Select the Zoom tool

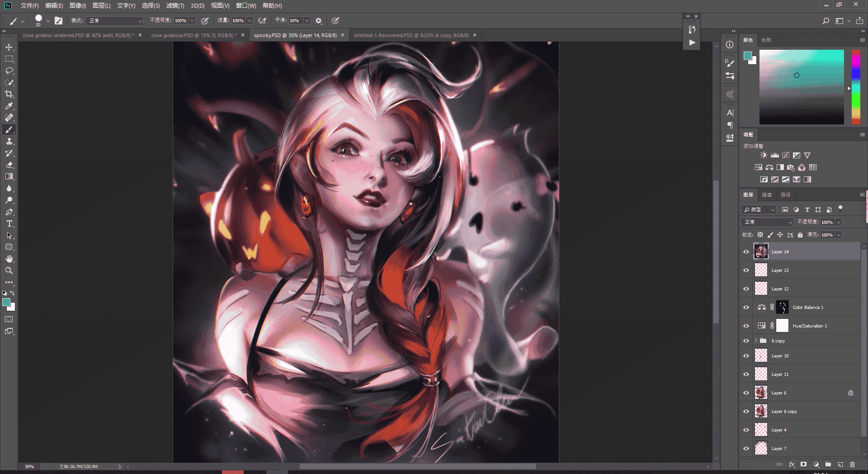tap(9, 270)
